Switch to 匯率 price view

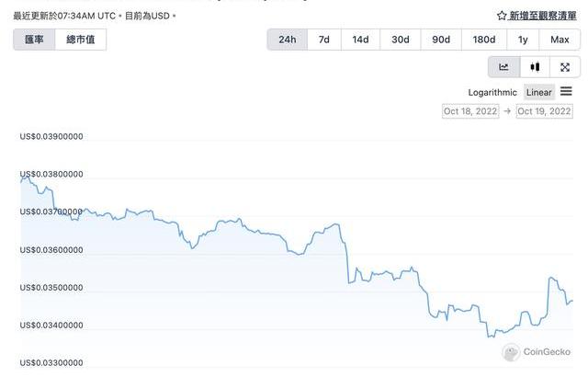click(x=34, y=40)
